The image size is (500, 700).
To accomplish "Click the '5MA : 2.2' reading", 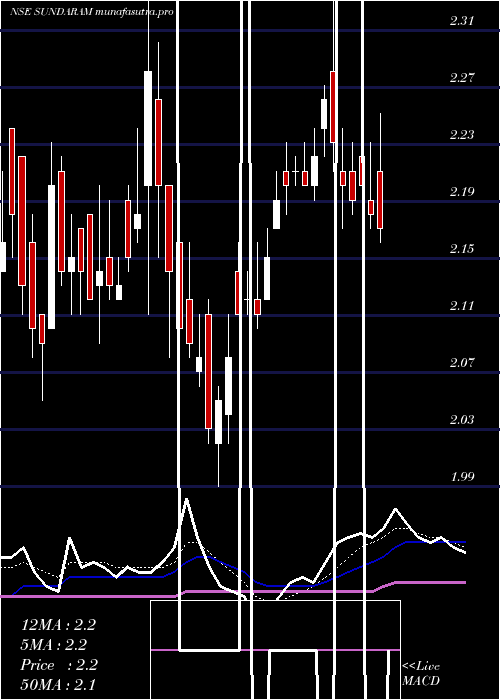I will (54, 645).
